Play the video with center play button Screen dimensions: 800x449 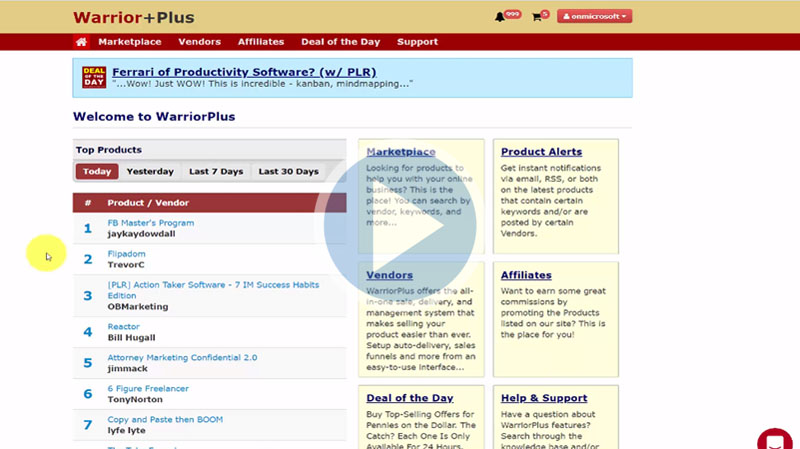click(x=400, y=228)
